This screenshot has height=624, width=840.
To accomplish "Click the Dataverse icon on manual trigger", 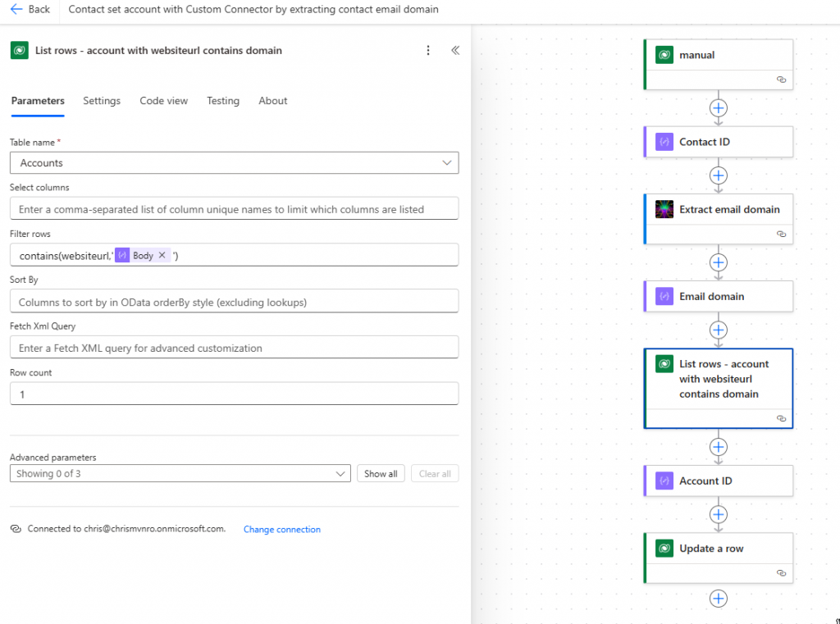I will pos(664,55).
